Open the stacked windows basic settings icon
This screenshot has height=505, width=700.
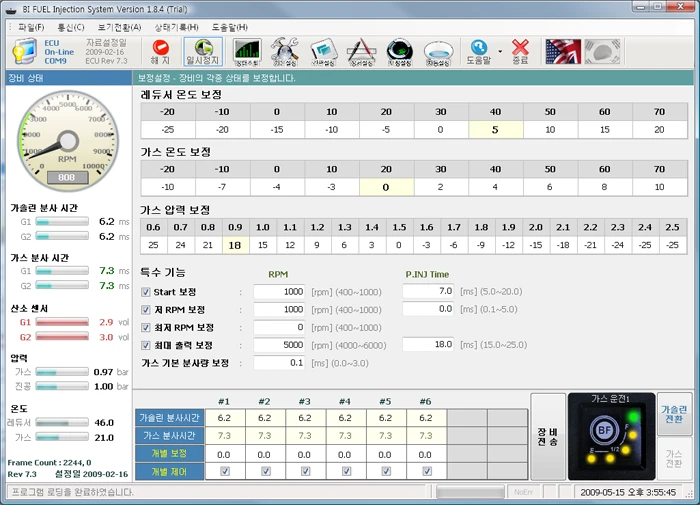324,52
